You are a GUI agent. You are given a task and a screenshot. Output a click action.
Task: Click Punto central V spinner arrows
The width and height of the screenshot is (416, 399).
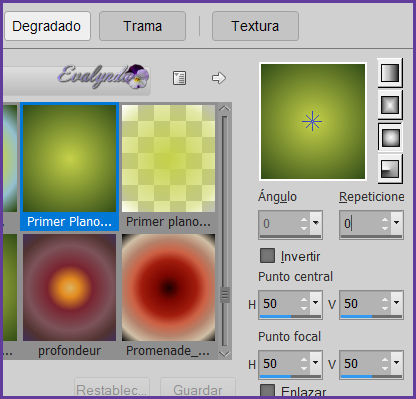(385, 304)
